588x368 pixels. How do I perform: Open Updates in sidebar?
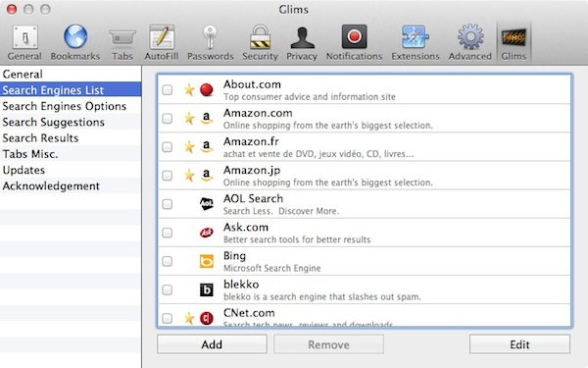(x=71, y=170)
